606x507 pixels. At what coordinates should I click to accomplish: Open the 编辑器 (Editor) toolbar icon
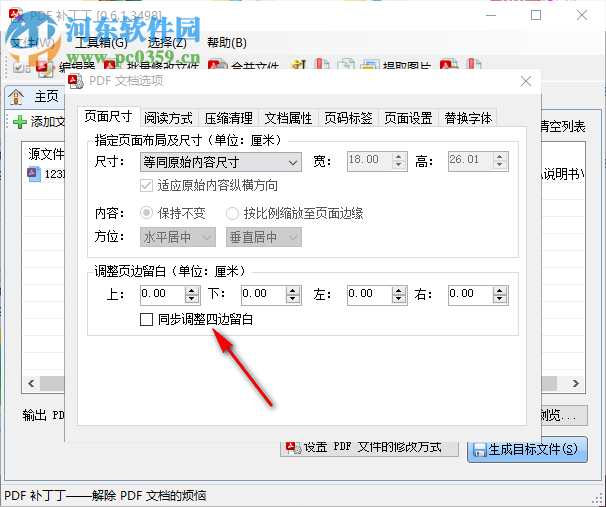44,66
